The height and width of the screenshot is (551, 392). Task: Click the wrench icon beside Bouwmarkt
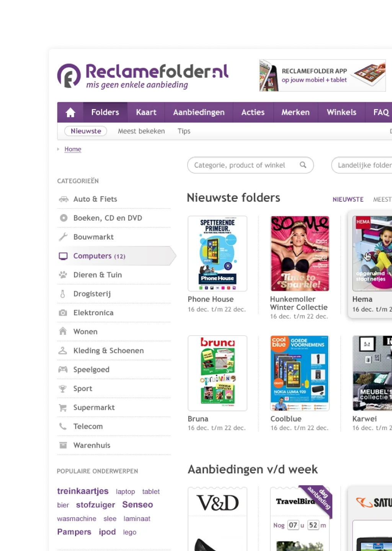click(x=63, y=237)
